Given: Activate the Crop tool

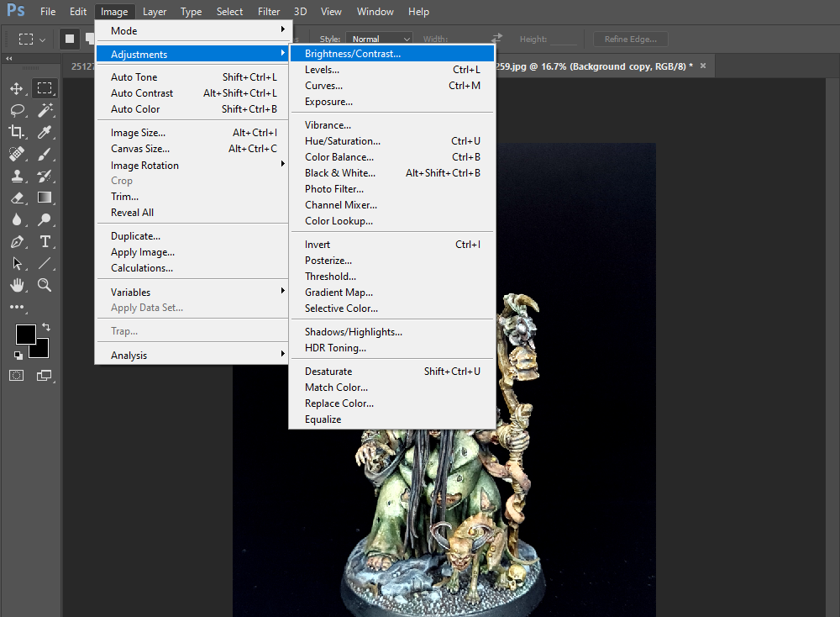Looking at the screenshot, I should [x=17, y=132].
